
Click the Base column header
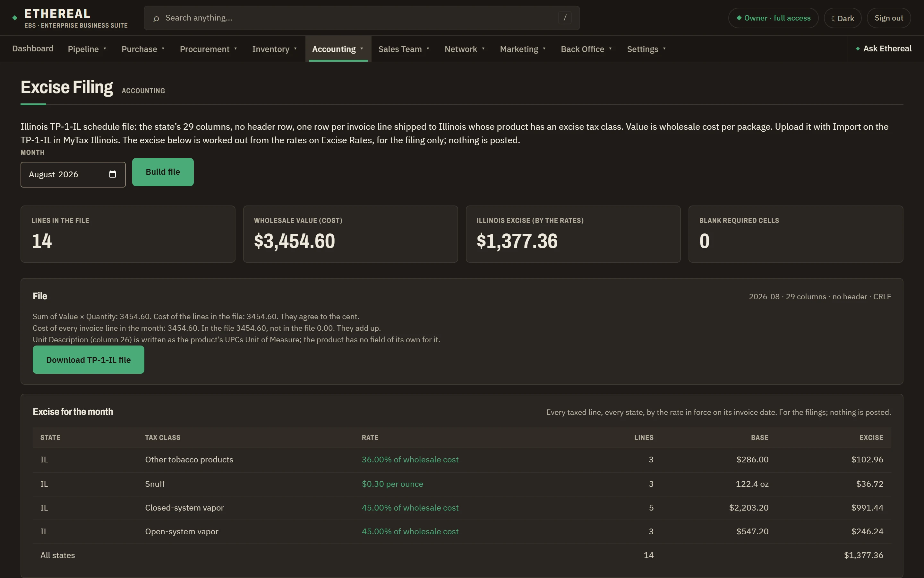(x=759, y=437)
